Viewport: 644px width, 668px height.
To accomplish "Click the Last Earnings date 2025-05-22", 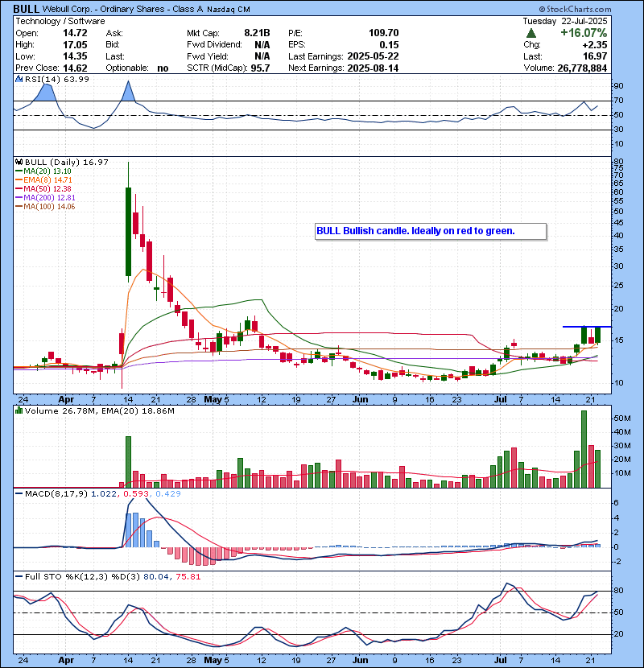I will click(373, 56).
